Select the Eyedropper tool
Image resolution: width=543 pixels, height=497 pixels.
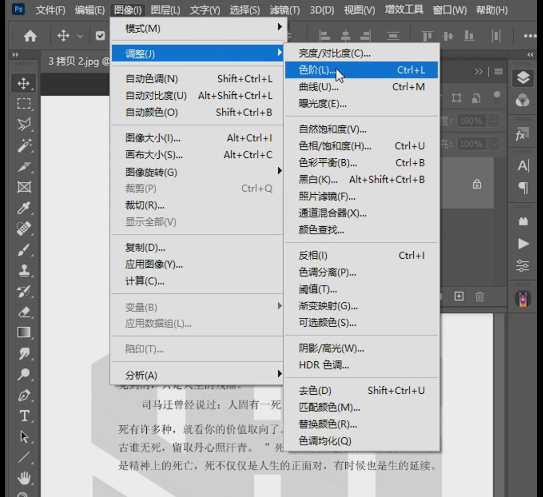point(24,208)
